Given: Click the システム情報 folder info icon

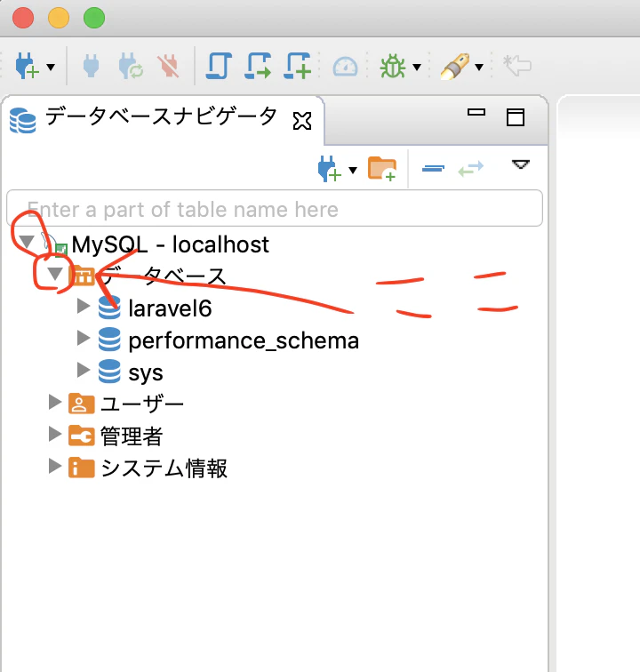Looking at the screenshot, I should (x=82, y=468).
